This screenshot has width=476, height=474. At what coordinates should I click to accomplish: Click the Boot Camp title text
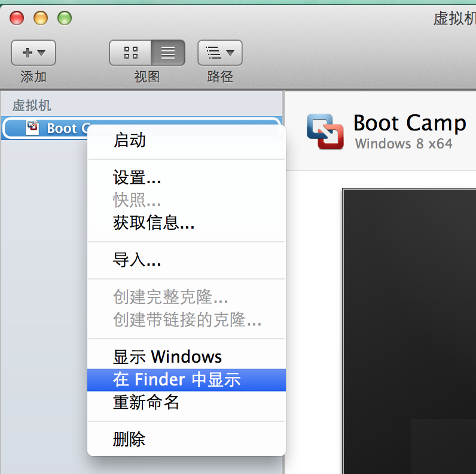pyautogui.click(x=410, y=123)
